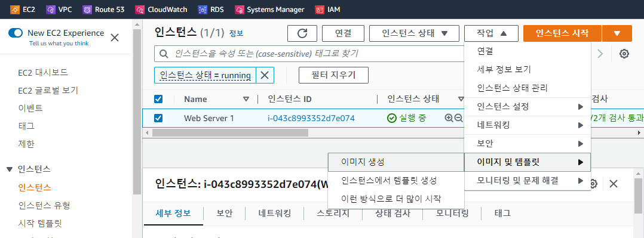Choose 세부 정보 보기 menu item
Image resolution: width=644 pixels, height=238 pixels.
528,69
